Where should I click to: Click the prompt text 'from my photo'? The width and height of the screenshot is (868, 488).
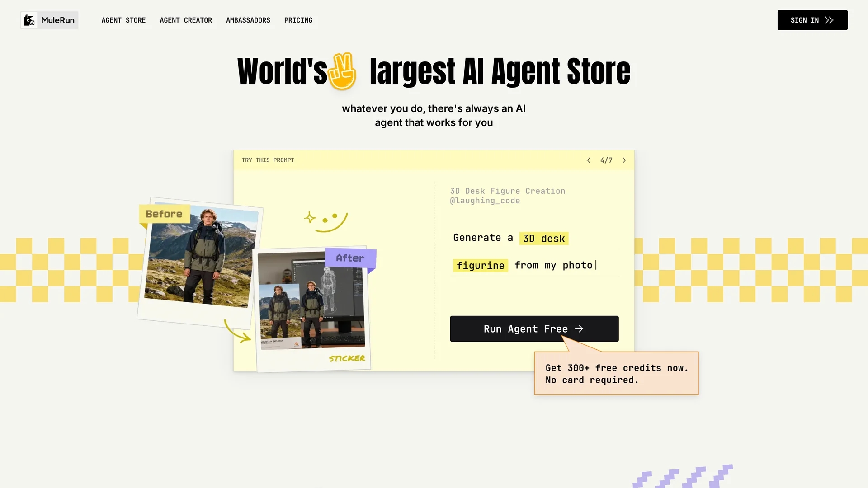[553, 265]
